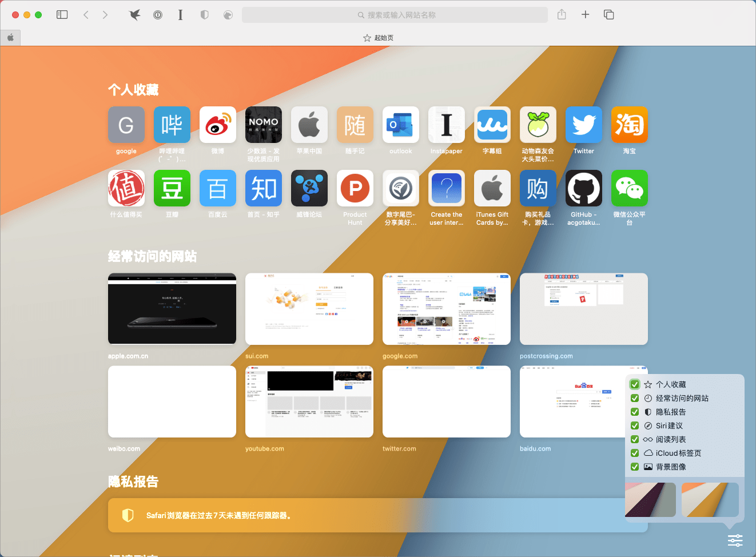
Task: Open the baidu.com thumbnail
Action: pos(572,401)
